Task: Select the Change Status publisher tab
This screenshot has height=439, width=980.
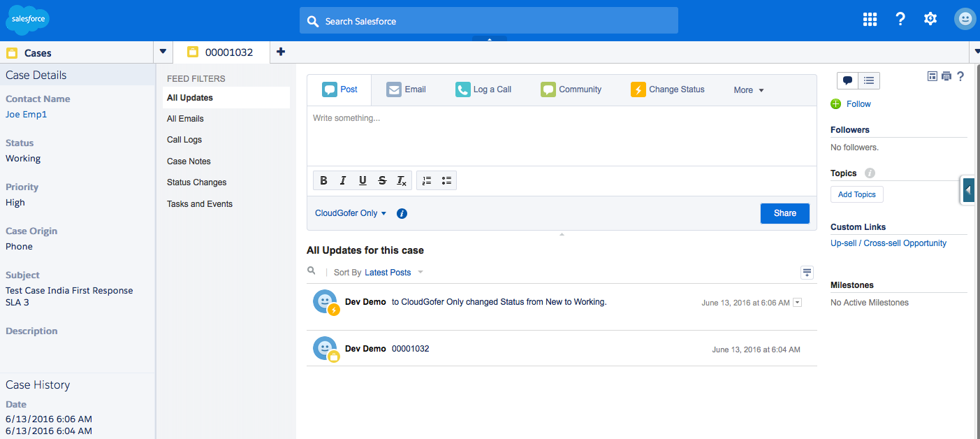Action: click(667, 89)
